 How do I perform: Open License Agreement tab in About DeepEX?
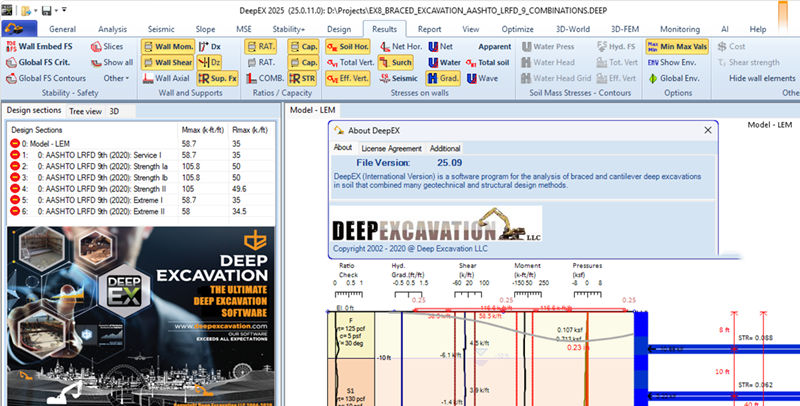click(391, 148)
